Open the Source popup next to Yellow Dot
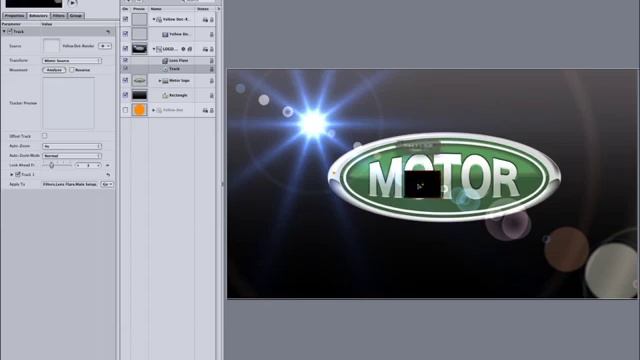 (105, 46)
